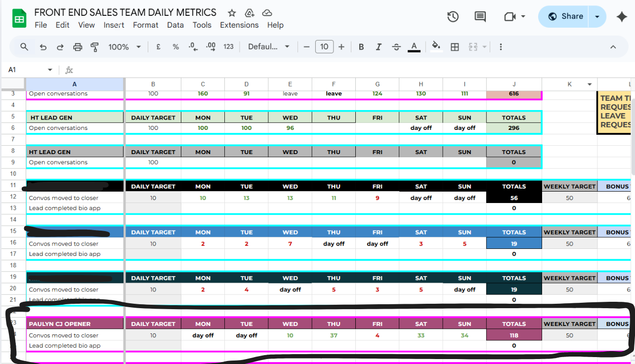The height and width of the screenshot is (364, 635).
Task: Click the Share button
Action: tap(565, 16)
